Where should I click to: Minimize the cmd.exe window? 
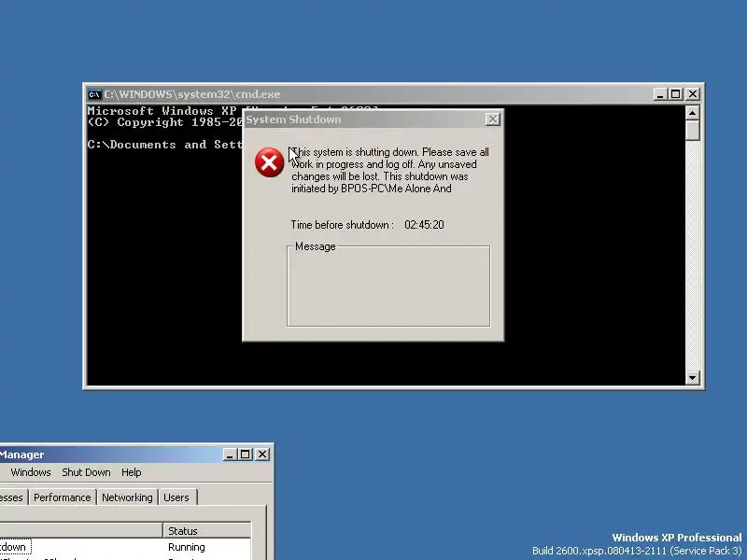point(660,94)
